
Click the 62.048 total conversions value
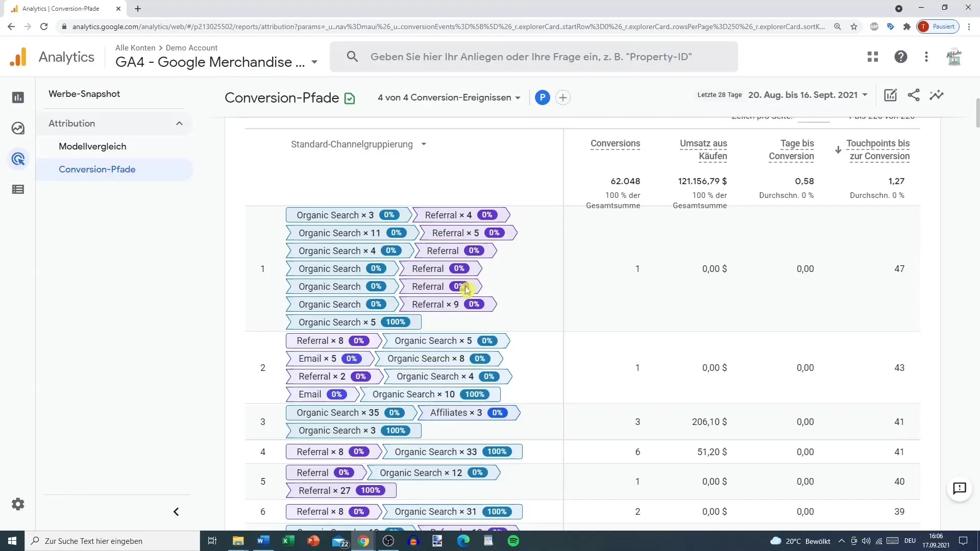click(625, 181)
